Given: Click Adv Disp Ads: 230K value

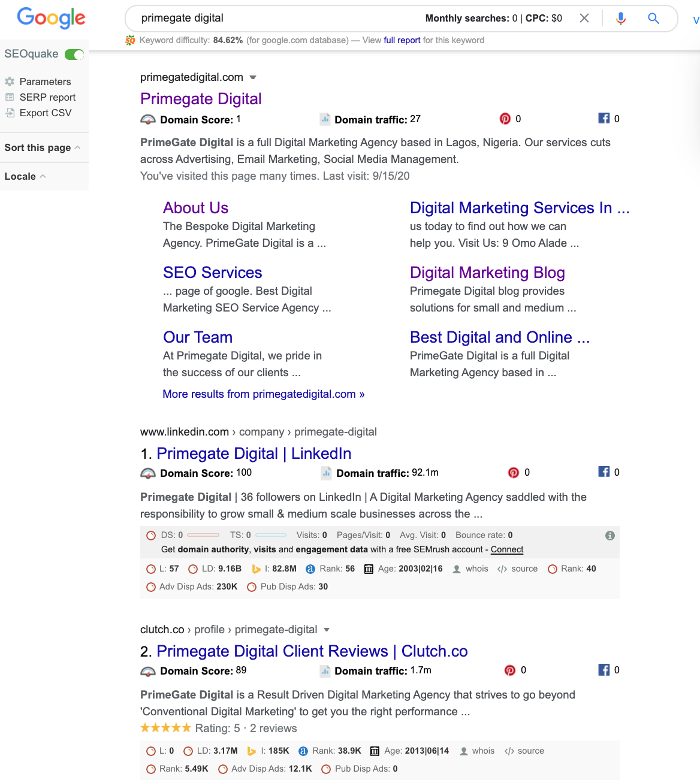Looking at the screenshot, I should coord(198,587).
